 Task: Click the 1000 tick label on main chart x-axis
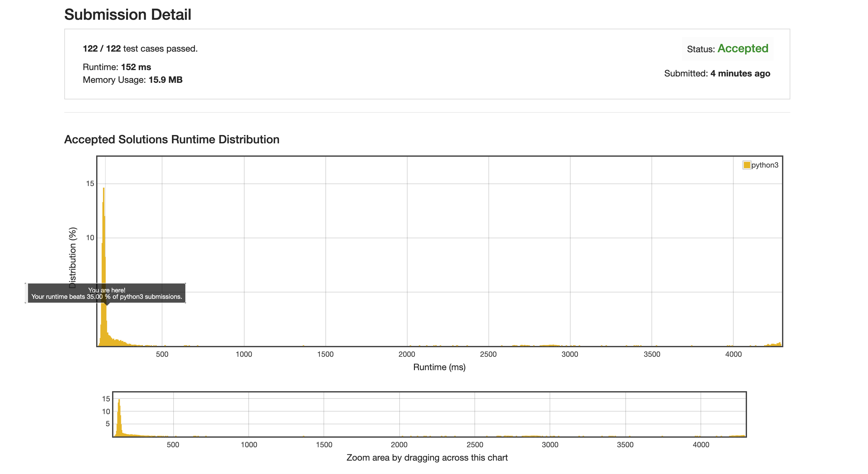coord(244,354)
